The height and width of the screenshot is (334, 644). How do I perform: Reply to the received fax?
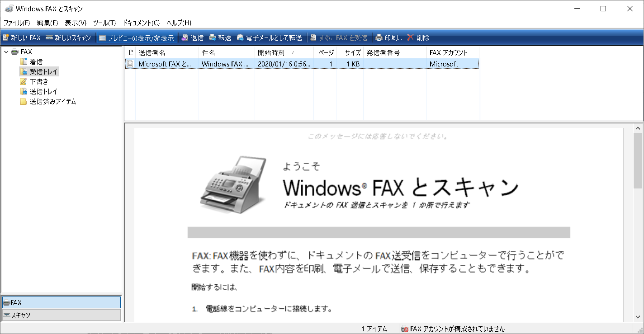(x=193, y=38)
